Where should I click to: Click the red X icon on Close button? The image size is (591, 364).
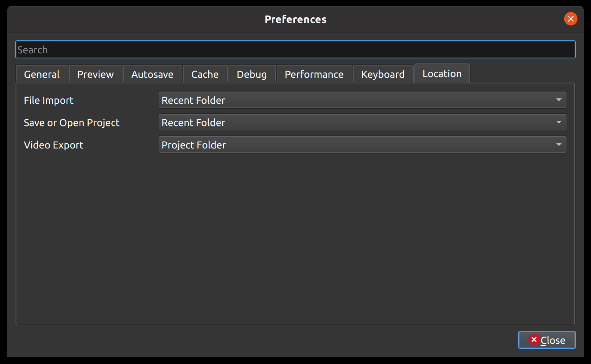(534, 339)
